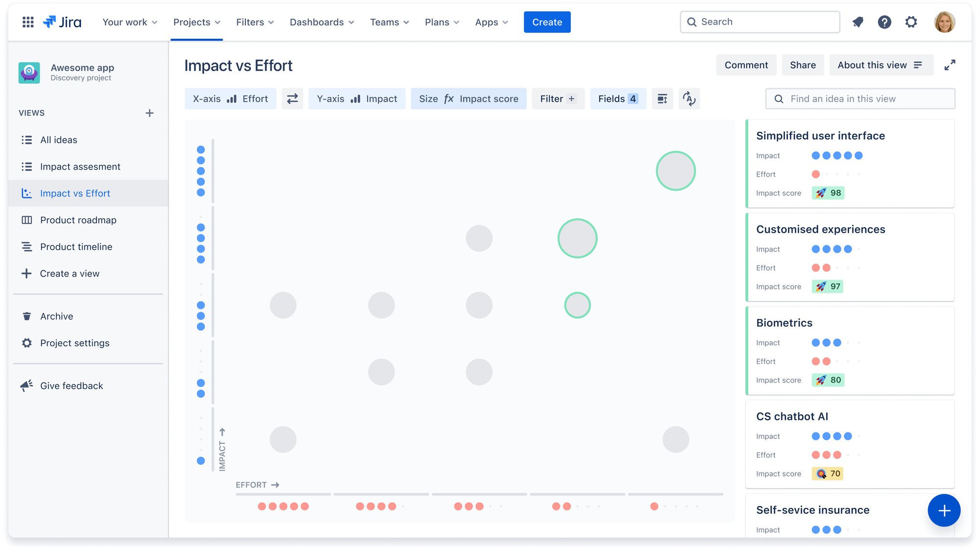Select the Impact vs Effort view
Viewport: 980px width, 551px height.
(x=88, y=193)
